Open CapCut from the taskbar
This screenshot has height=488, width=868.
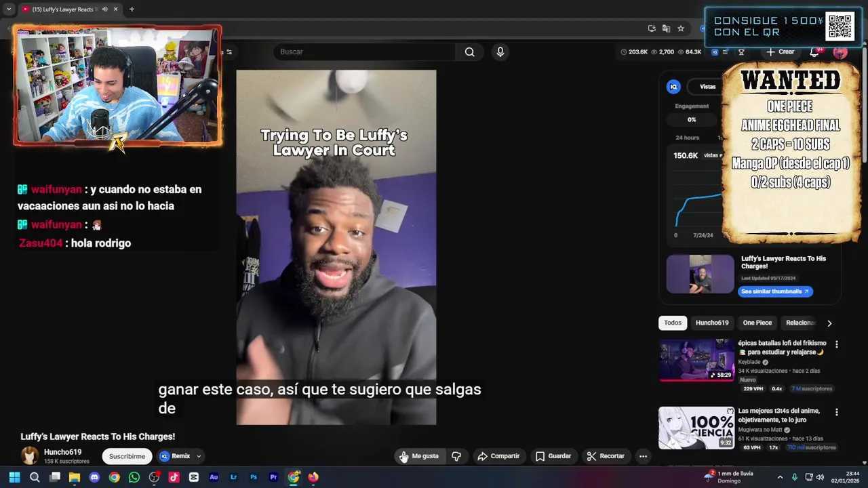194,477
